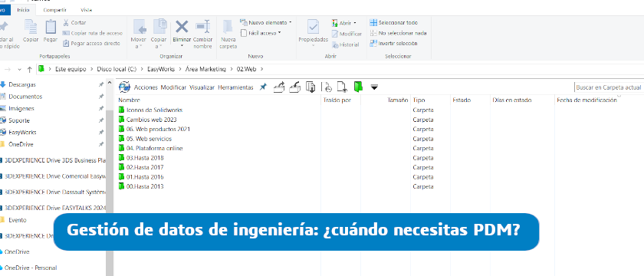The width and height of the screenshot is (644, 276).
Task: Open the Evento folder in the navigation pane
Action: coord(17,220)
